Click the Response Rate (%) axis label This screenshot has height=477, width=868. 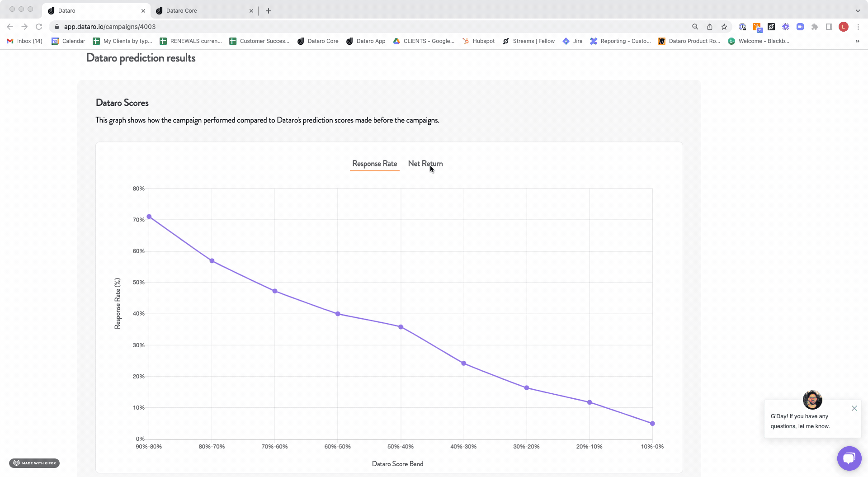(x=118, y=303)
